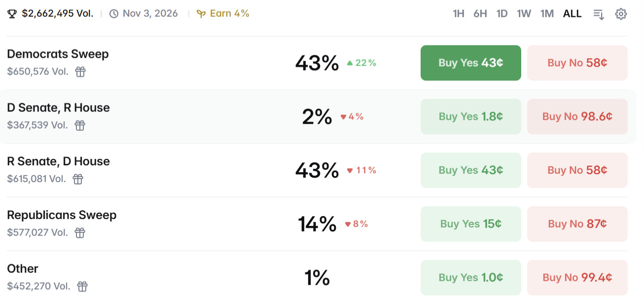
Task: Switch to the 6H time range
Action: coord(480,14)
